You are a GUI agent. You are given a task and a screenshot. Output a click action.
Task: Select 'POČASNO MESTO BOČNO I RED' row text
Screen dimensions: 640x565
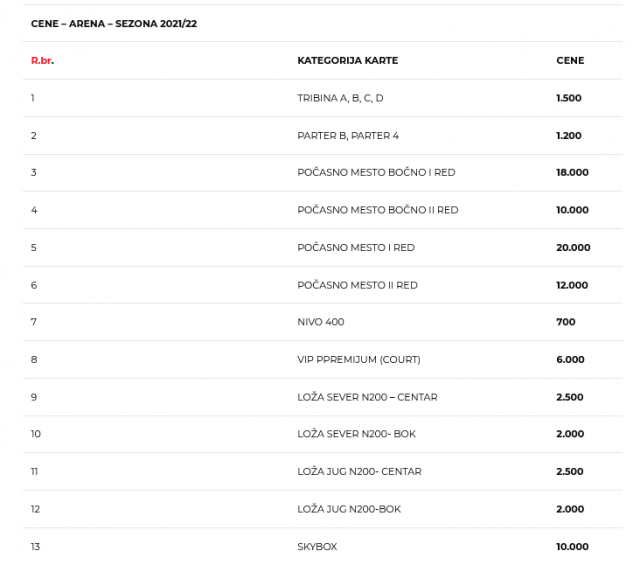[x=376, y=172]
